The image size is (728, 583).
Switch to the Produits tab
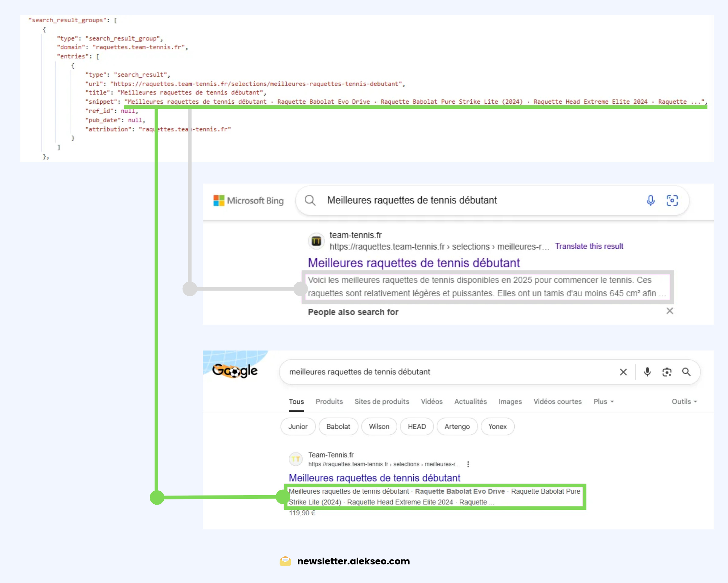(329, 402)
